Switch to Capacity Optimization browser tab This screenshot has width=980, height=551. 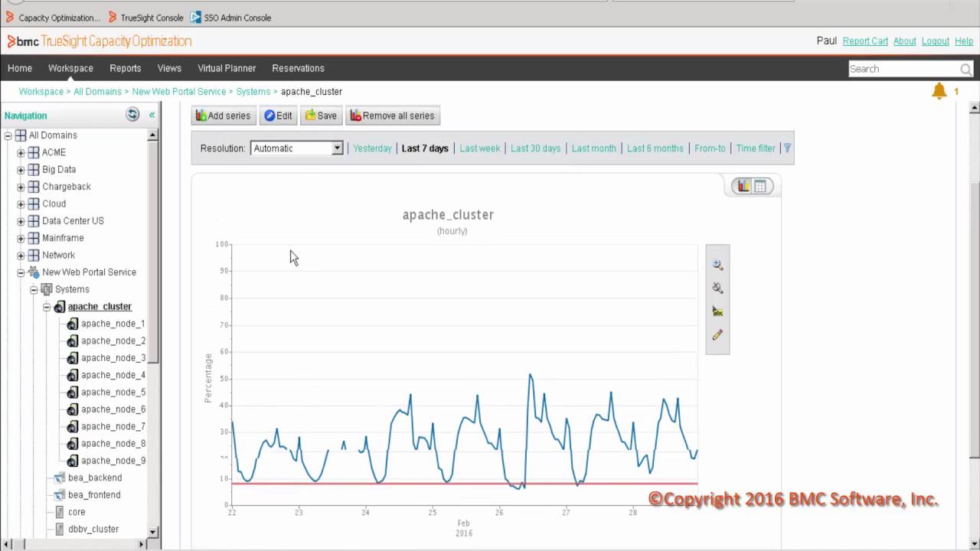(x=53, y=17)
